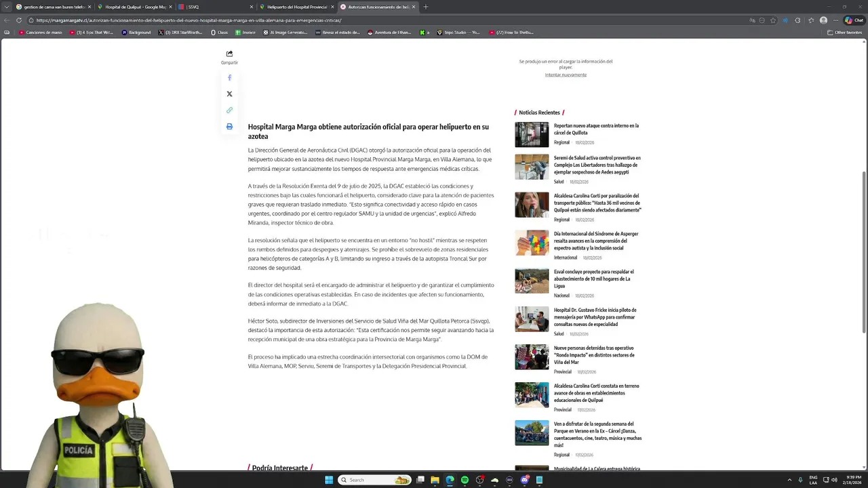Open volume control in system tray
The image size is (868, 488).
[x=834, y=480]
